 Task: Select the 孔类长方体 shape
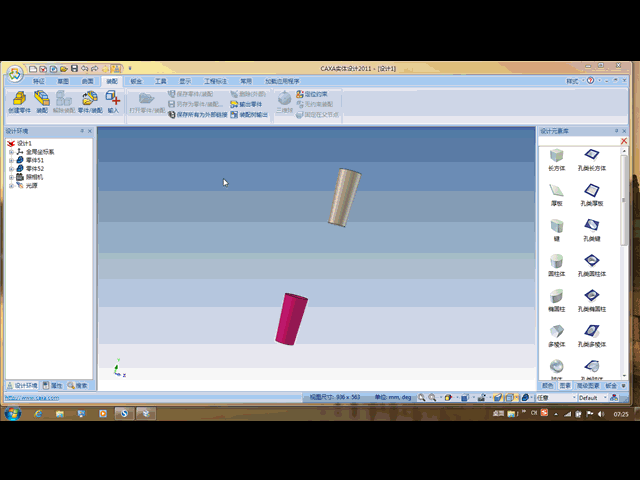point(592,160)
